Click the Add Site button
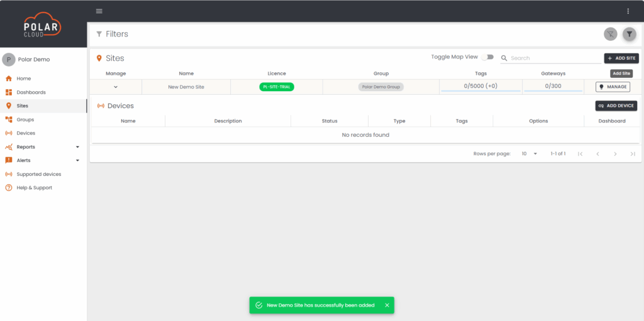 tap(621, 58)
